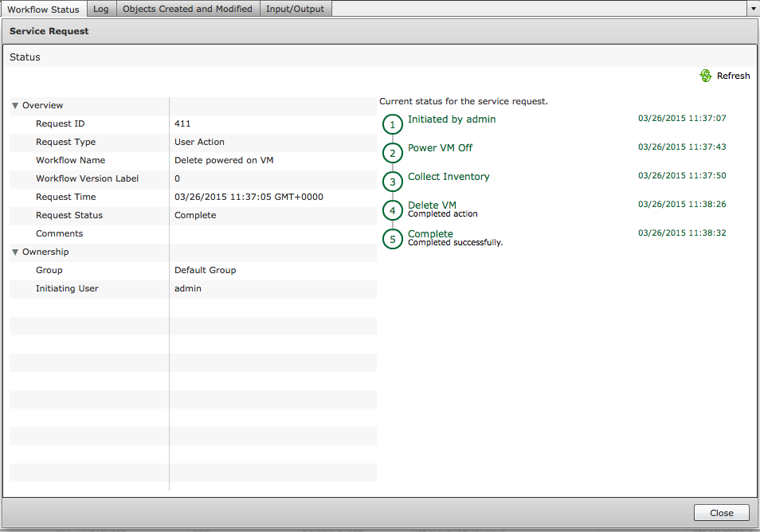The width and height of the screenshot is (760, 532).
Task: Collapse the Ownership section
Action: click(15, 252)
